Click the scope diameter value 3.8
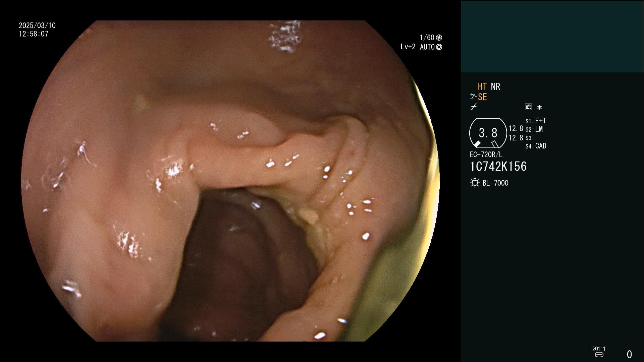 coord(488,133)
